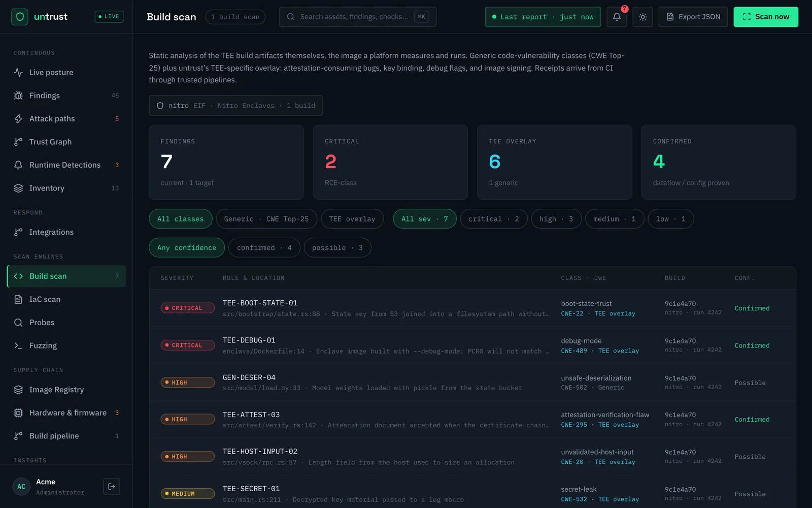Select the nitro EIF build target chip

click(235, 106)
